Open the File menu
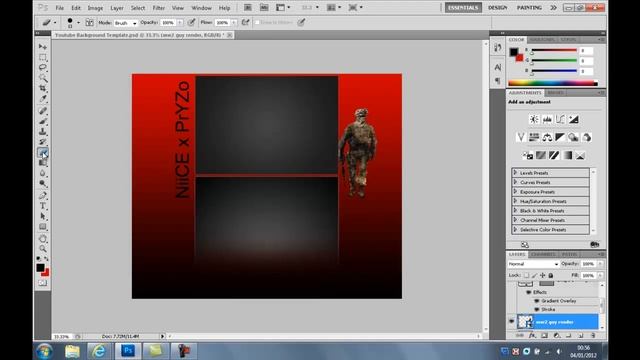The height and width of the screenshot is (360, 640). [60, 8]
